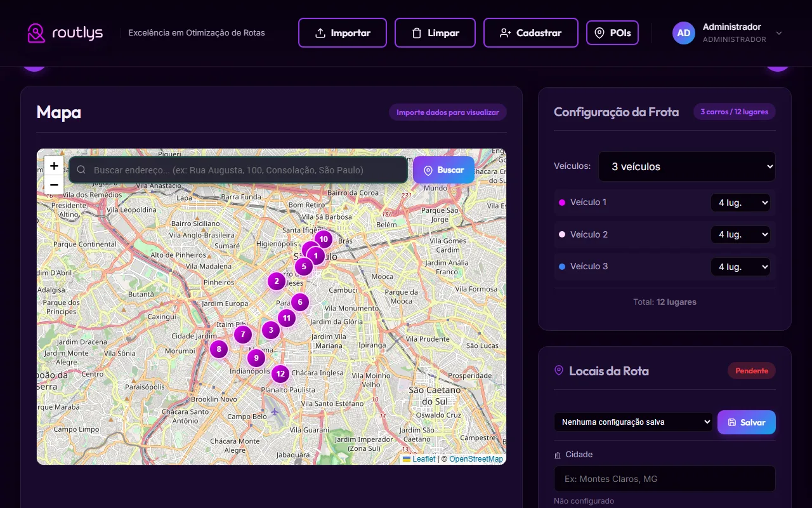Click the 'Veículo 3' label
Image resolution: width=812 pixels, height=508 pixels.
pos(589,267)
